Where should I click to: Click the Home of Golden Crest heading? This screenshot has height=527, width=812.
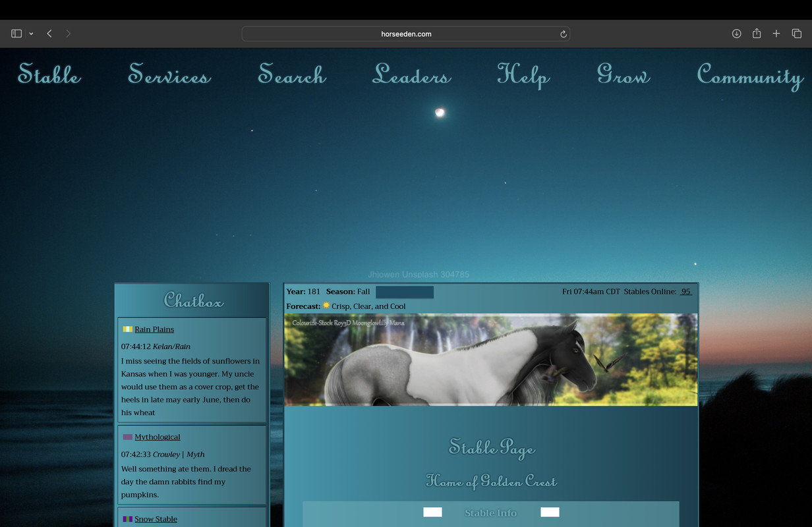tap(492, 481)
